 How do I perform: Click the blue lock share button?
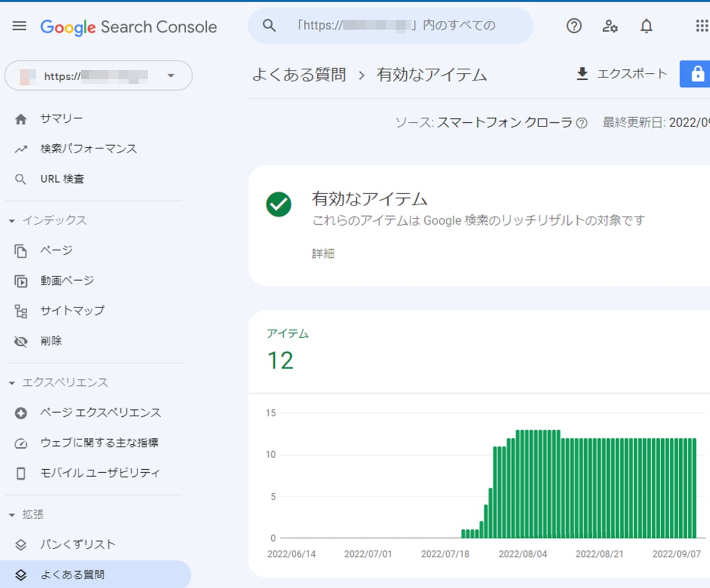point(695,74)
